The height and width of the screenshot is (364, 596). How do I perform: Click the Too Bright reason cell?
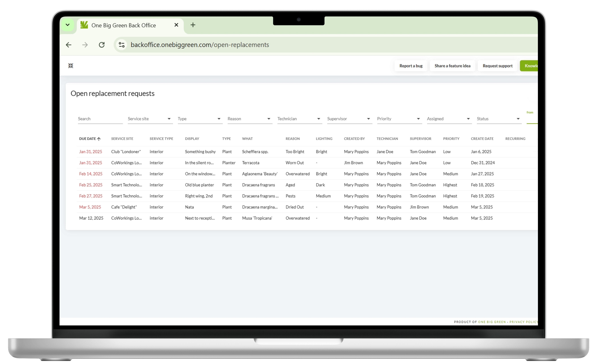coord(295,152)
